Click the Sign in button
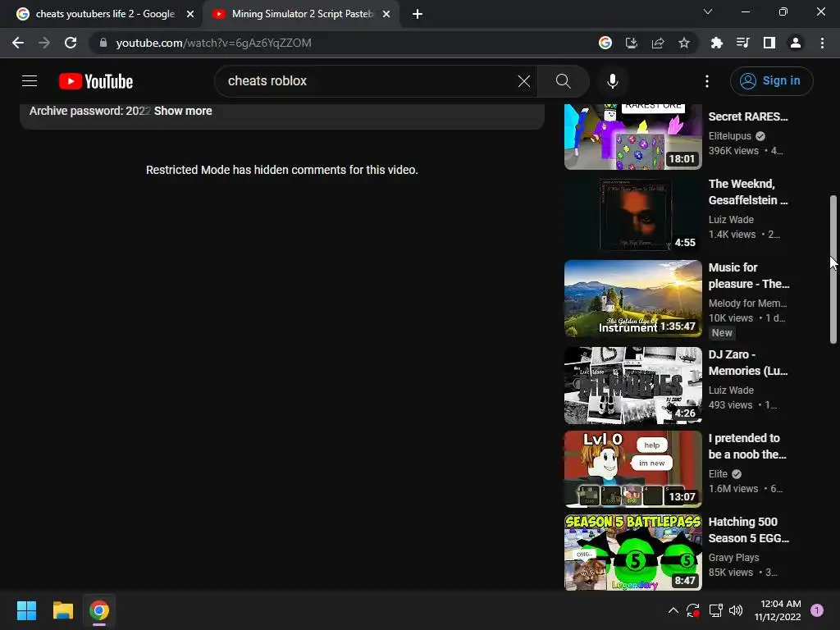Screen dimensions: 840x630 (771, 81)
